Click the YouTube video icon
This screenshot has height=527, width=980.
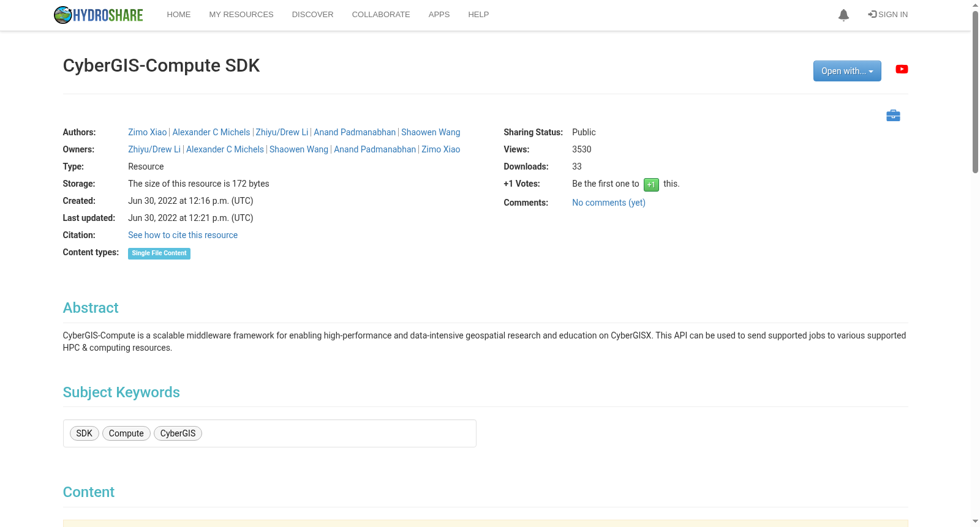pos(902,69)
